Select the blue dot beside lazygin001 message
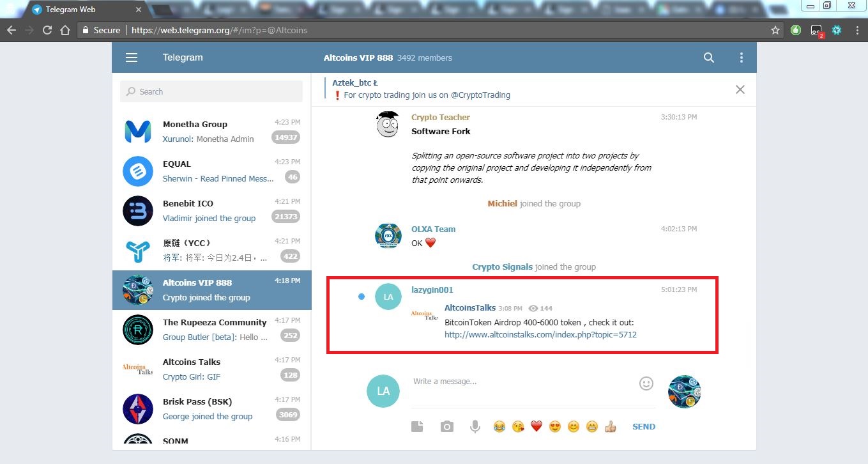Image resolution: width=868 pixels, height=464 pixels. (x=362, y=297)
